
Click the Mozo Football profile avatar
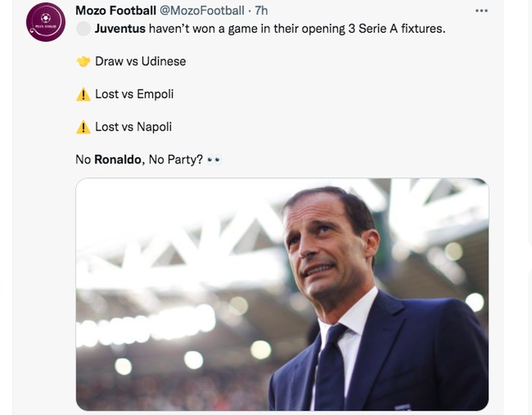(x=46, y=22)
